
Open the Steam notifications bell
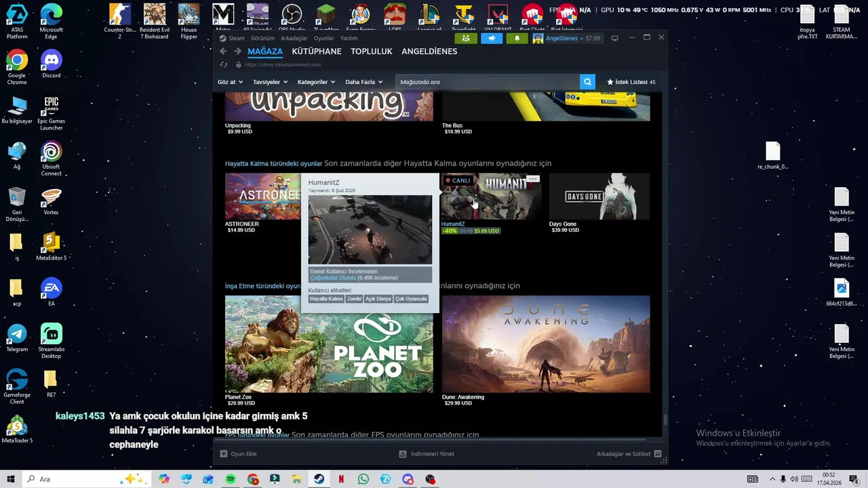point(517,39)
